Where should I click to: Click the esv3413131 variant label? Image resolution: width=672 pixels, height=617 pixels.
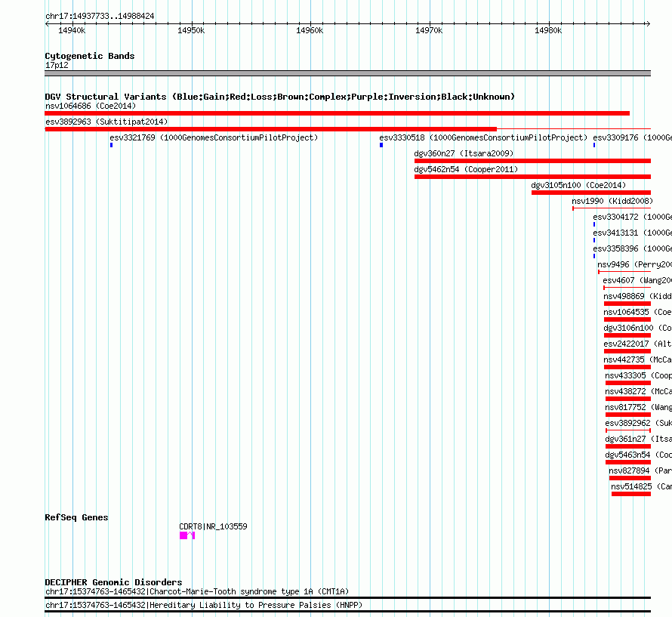[632, 233]
